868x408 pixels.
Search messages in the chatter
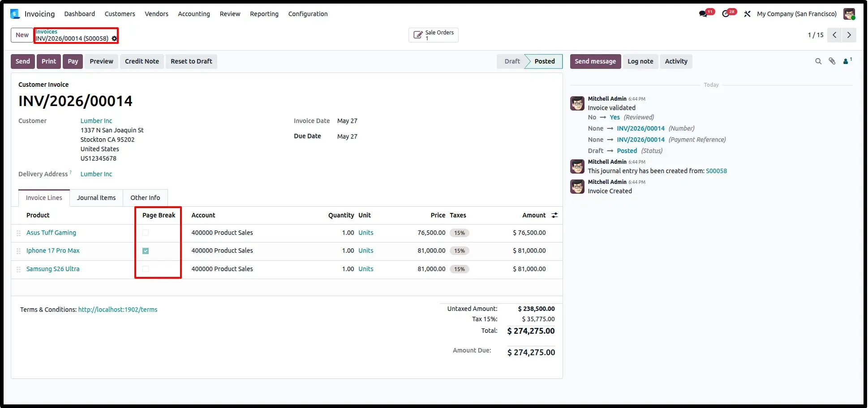[818, 61]
